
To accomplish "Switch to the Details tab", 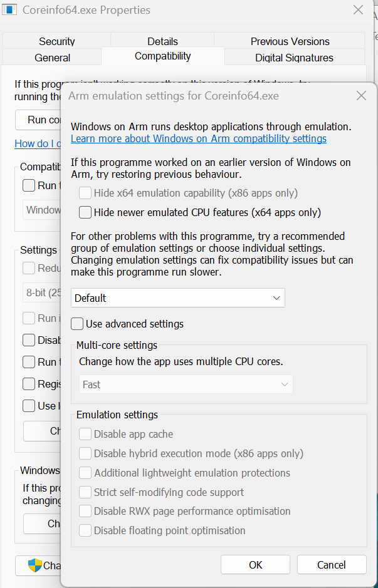I will [x=162, y=41].
